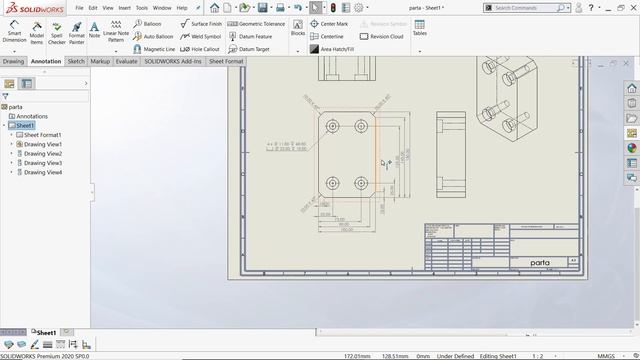Screen dimensions: 640x360
Task: Open the Tools menu
Action: point(142,8)
